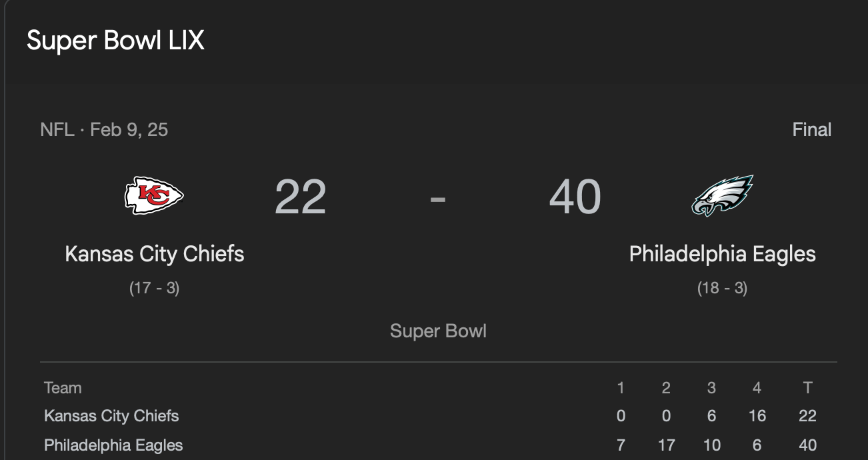Open the Super Bowl LIX title

[x=115, y=41]
